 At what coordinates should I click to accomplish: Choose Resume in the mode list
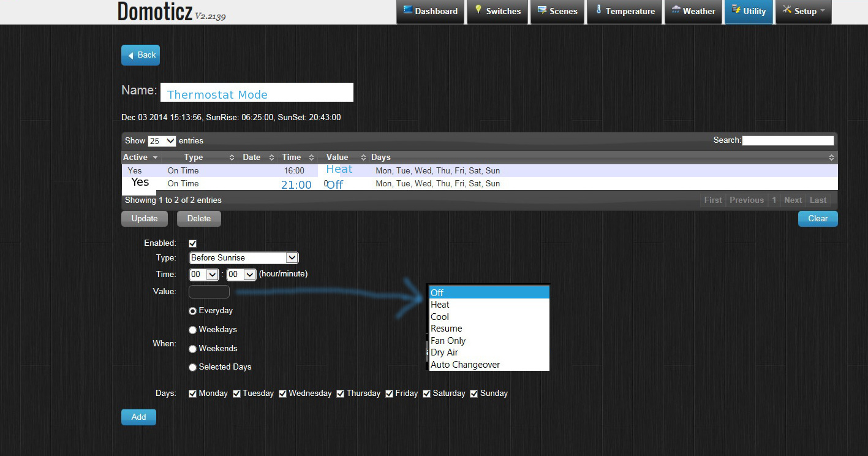pos(489,329)
